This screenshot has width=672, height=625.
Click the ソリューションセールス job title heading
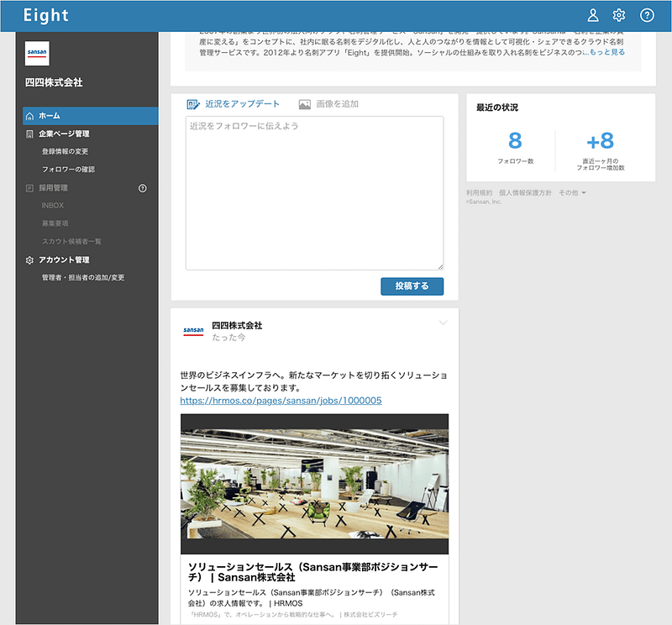pyautogui.click(x=312, y=572)
